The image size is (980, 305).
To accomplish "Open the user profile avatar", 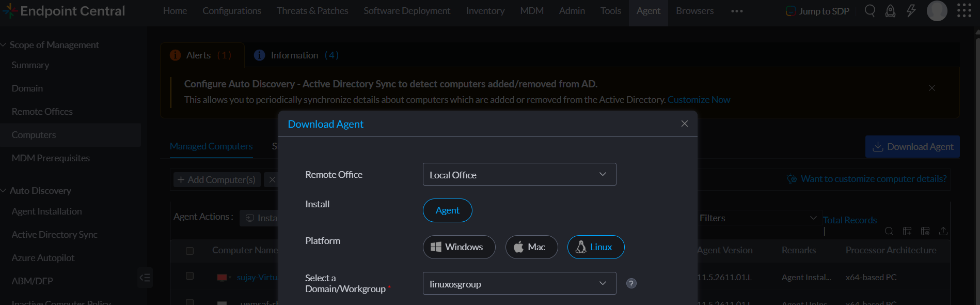I will pyautogui.click(x=937, y=11).
